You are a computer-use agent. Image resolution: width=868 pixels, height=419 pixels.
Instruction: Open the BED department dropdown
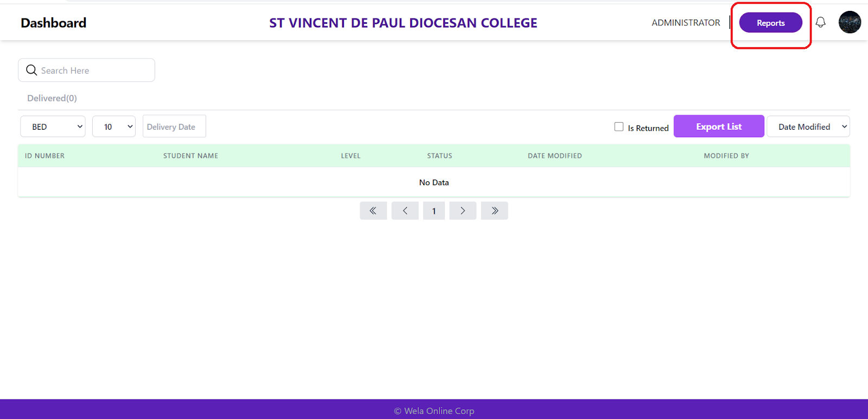53,126
